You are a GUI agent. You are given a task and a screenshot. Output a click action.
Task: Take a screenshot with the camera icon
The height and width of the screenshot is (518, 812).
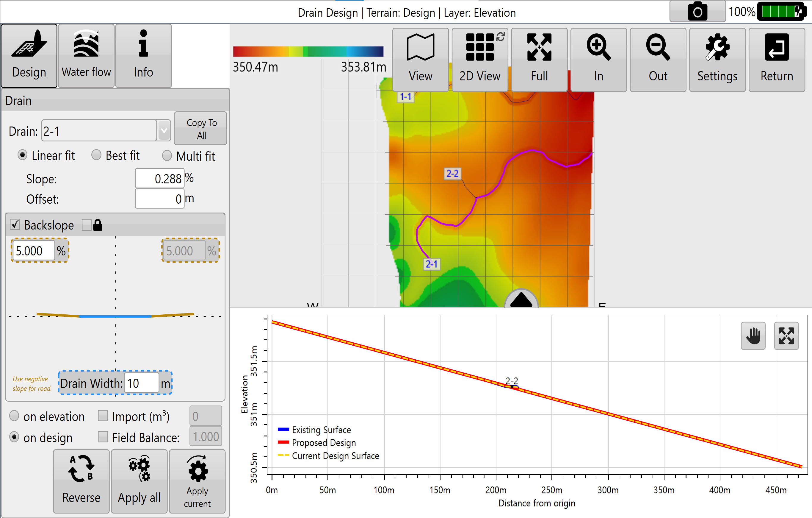click(697, 12)
